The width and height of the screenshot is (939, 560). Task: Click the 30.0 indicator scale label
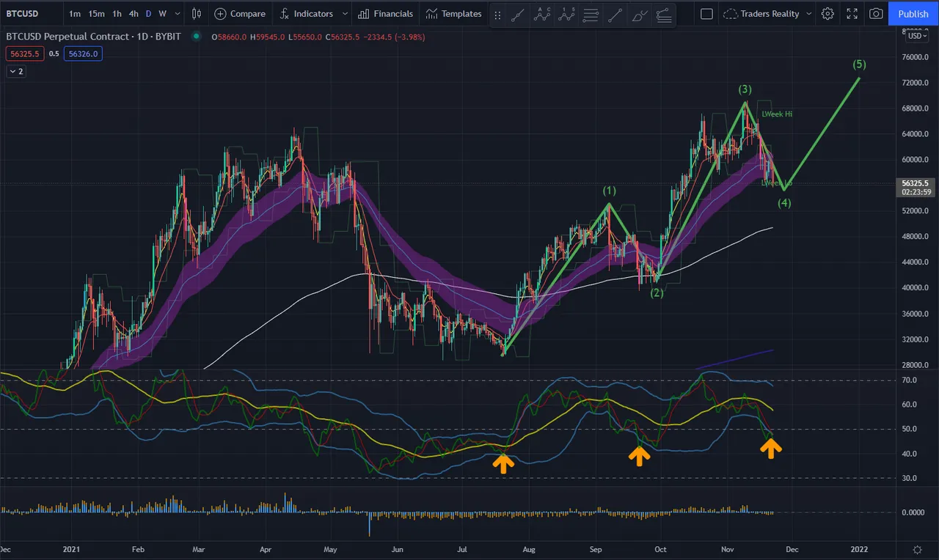pos(910,478)
